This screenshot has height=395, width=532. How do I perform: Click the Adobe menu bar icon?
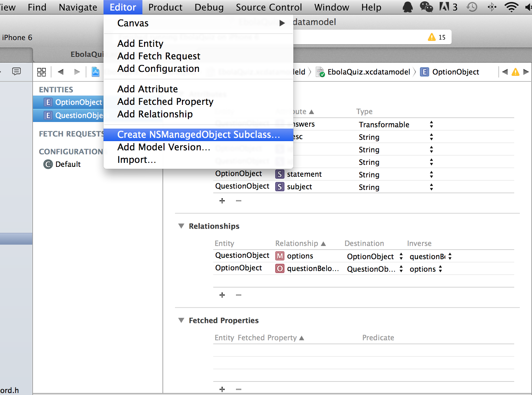coord(448,7)
